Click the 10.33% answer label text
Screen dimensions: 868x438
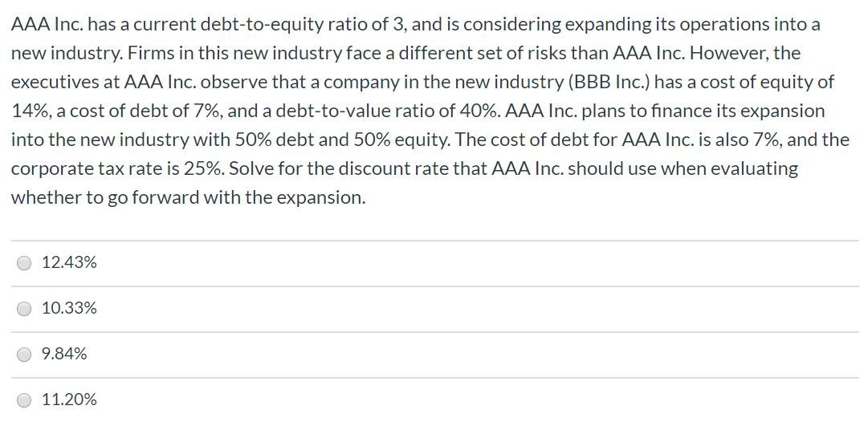(69, 308)
